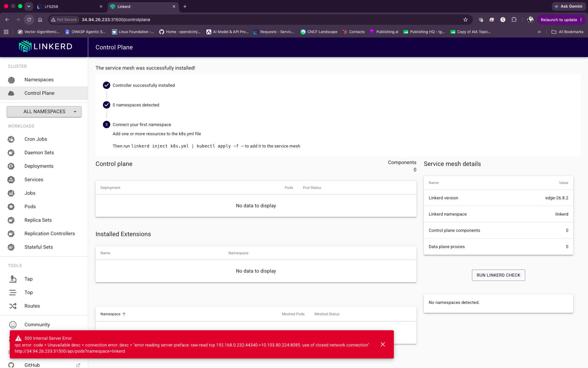Click the Services icon
588x368 pixels.
[11, 180]
